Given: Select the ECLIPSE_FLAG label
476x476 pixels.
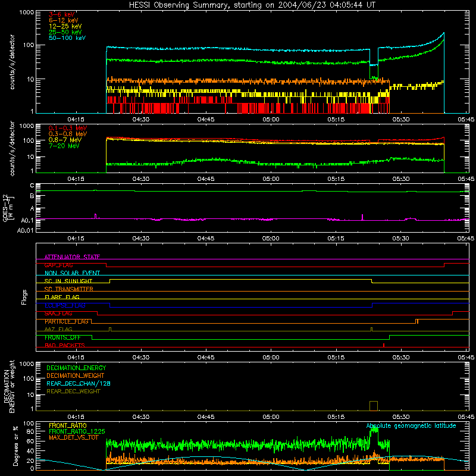Looking at the screenshot, I should pyautogui.click(x=65, y=305).
